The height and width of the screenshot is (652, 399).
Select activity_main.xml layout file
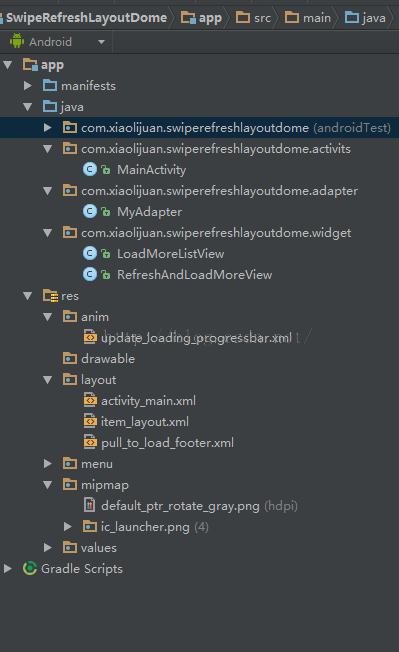pyautogui.click(x=148, y=401)
